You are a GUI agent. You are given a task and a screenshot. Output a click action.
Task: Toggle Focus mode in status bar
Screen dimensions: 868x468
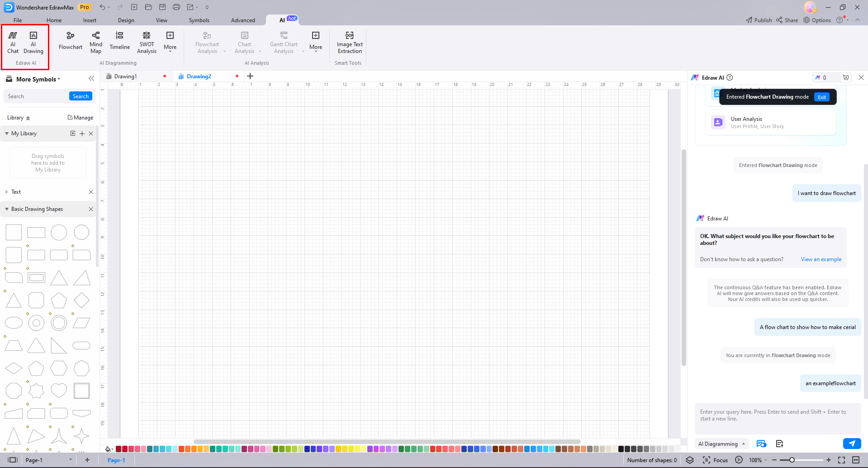pos(716,460)
